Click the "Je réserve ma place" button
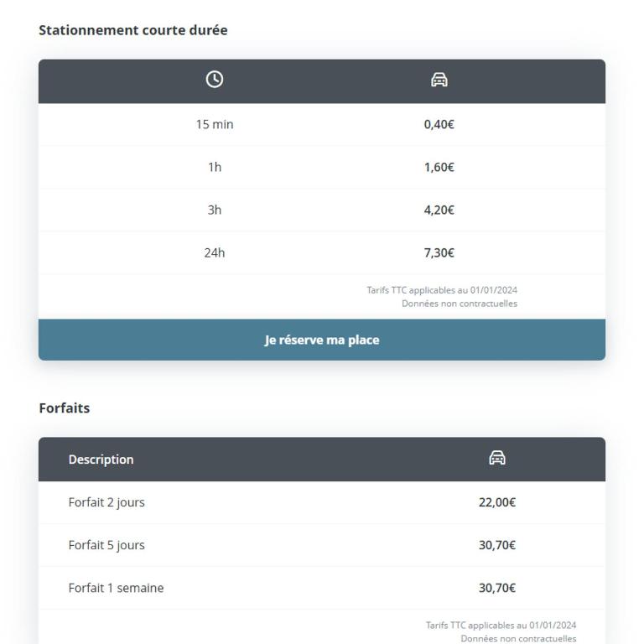Image resolution: width=644 pixels, height=644 pixels. coord(322,340)
